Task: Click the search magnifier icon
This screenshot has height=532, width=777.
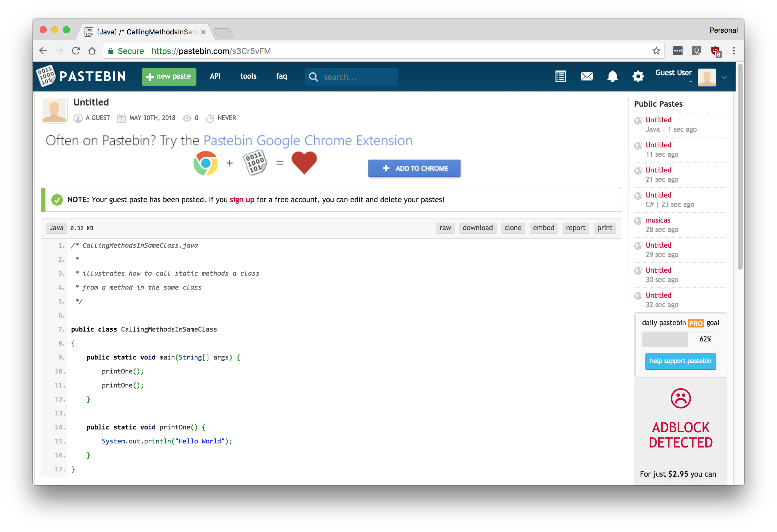Action: pos(313,77)
